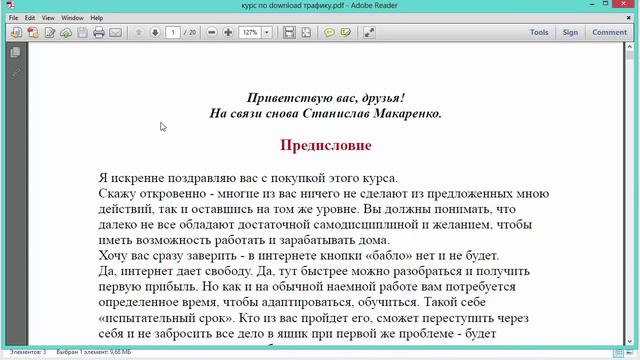The height and width of the screenshot is (360, 640).
Task: Click the vertical scrollbar down arrow
Action: (x=629, y=341)
